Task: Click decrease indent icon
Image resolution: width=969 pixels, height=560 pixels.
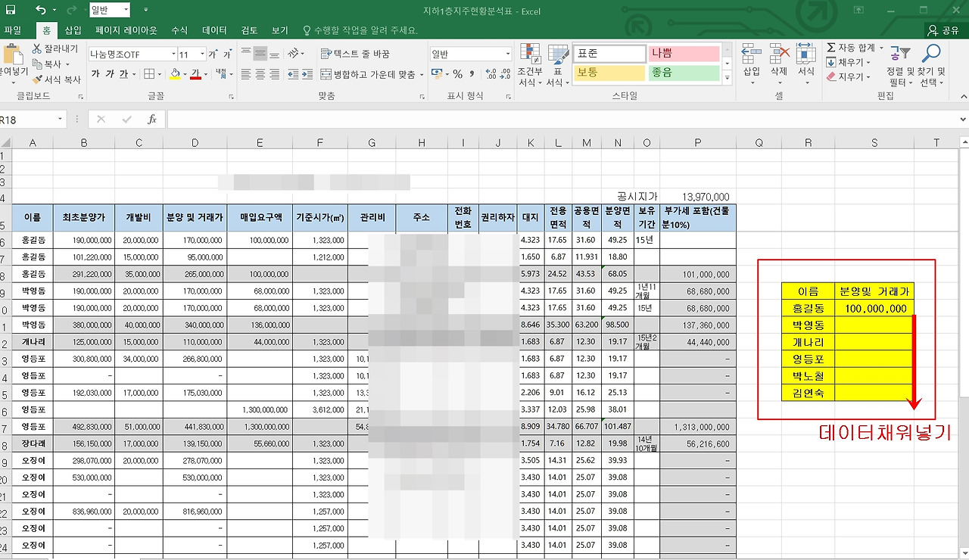Action: point(291,74)
